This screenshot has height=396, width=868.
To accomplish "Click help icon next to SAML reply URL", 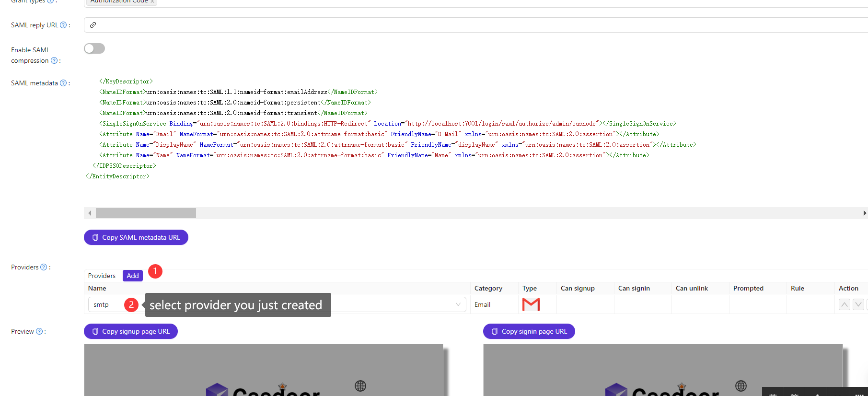I will click(x=63, y=25).
